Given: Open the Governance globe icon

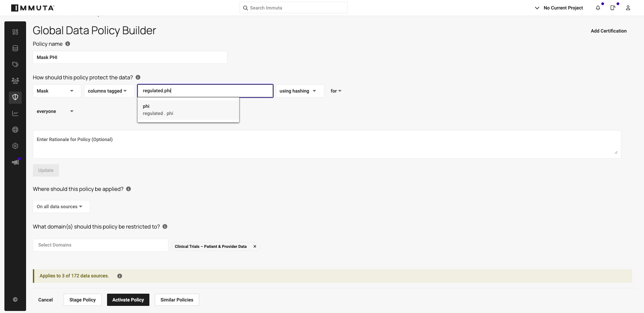Looking at the screenshot, I should pyautogui.click(x=15, y=129).
